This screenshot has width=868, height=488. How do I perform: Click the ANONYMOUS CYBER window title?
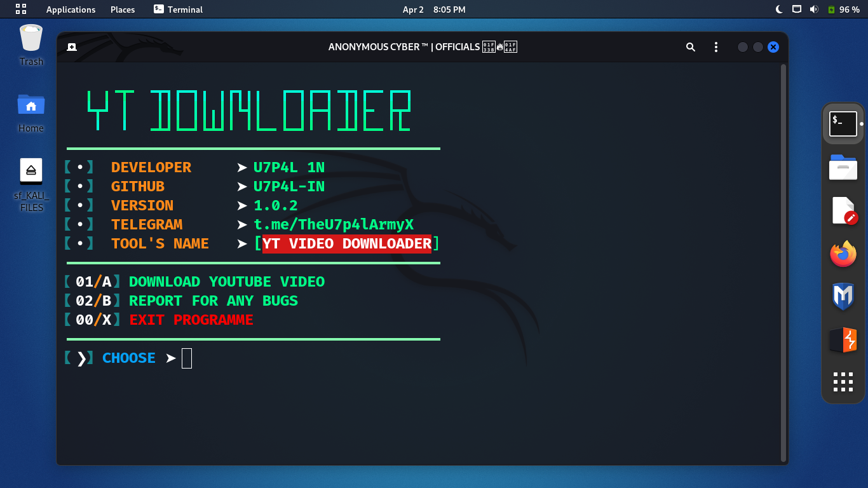(423, 47)
